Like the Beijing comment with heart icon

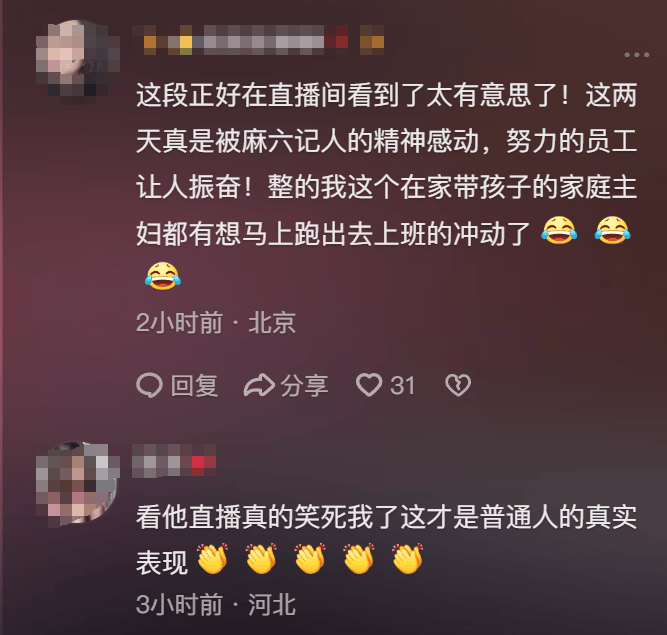click(x=369, y=385)
